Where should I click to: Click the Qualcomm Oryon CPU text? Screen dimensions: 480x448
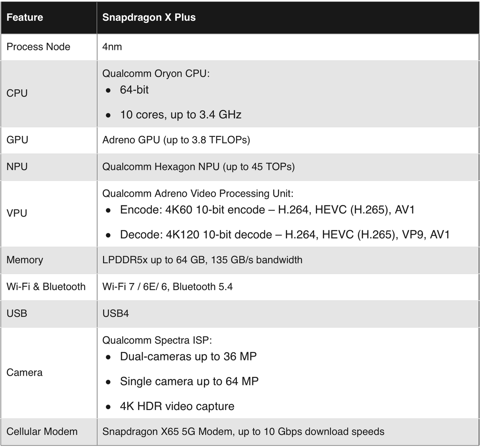click(x=156, y=74)
